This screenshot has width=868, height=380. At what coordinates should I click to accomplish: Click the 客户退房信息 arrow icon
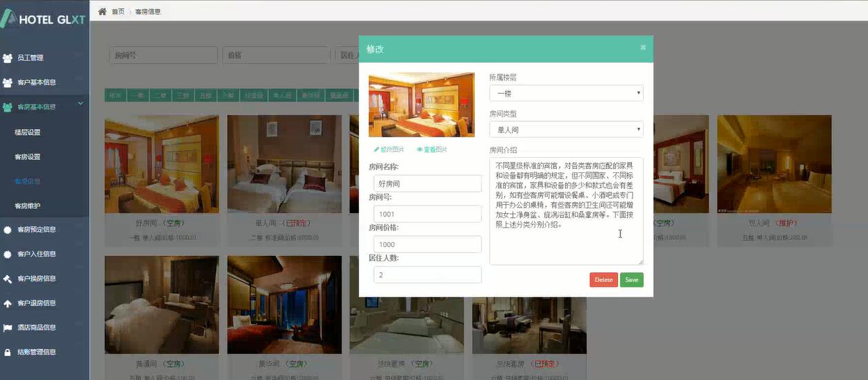tap(8, 303)
